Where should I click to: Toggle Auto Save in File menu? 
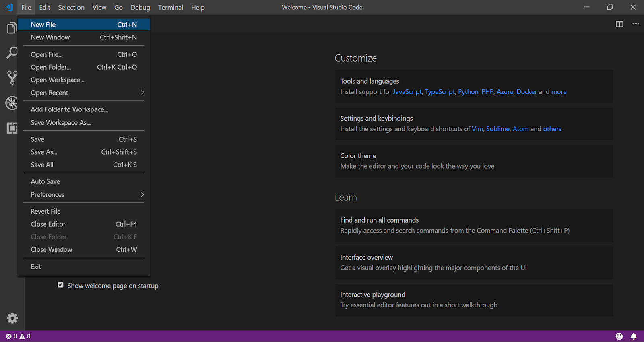click(84, 181)
